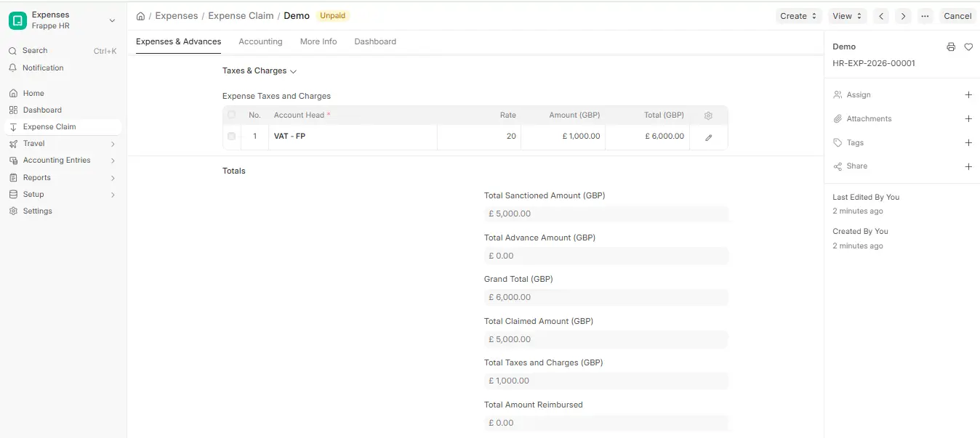Expand the Reports sidebar chevron

[113, 178]
